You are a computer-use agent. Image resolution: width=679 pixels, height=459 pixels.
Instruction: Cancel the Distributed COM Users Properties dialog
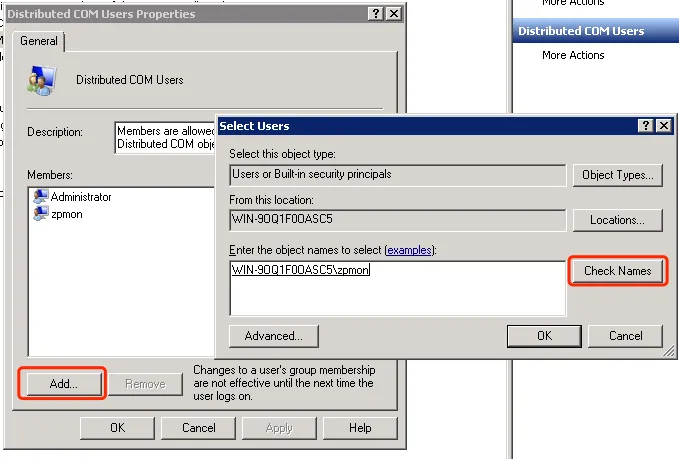(x=198, y=428)
